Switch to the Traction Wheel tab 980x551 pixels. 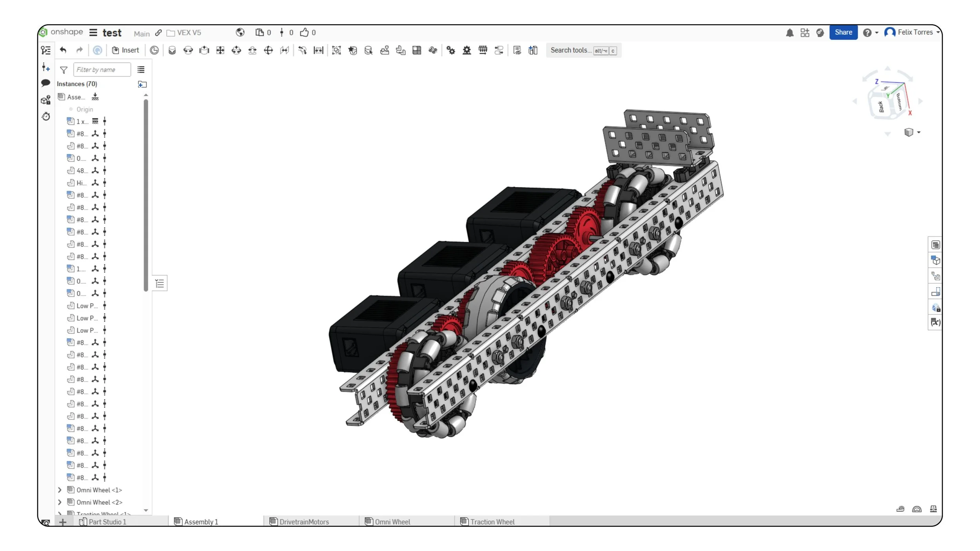[x=492, y=522]
